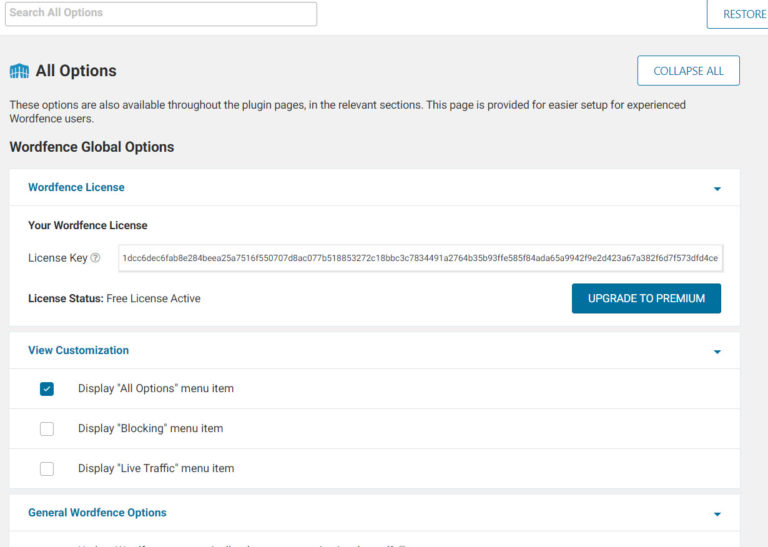
Task: Enable Display "Blocking" menu item checkbox
Action: tap(47, 429)
